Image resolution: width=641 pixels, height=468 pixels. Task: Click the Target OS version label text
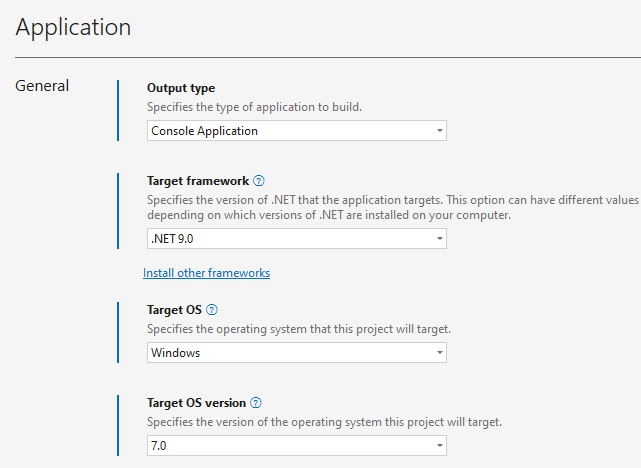pos(196,403)
